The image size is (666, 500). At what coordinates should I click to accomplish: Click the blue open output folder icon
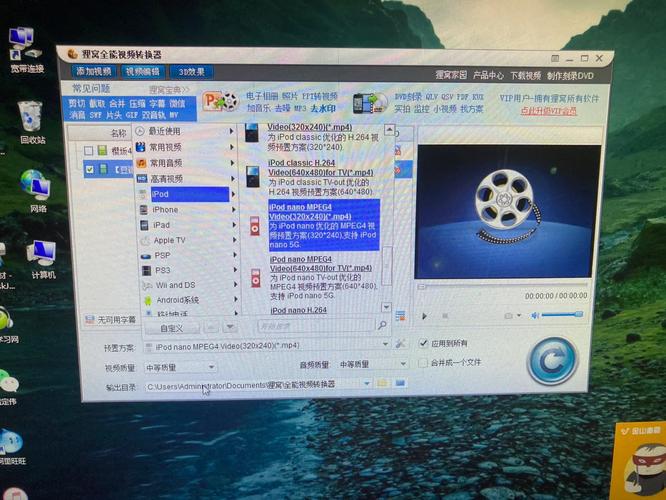tap(400, 383)
